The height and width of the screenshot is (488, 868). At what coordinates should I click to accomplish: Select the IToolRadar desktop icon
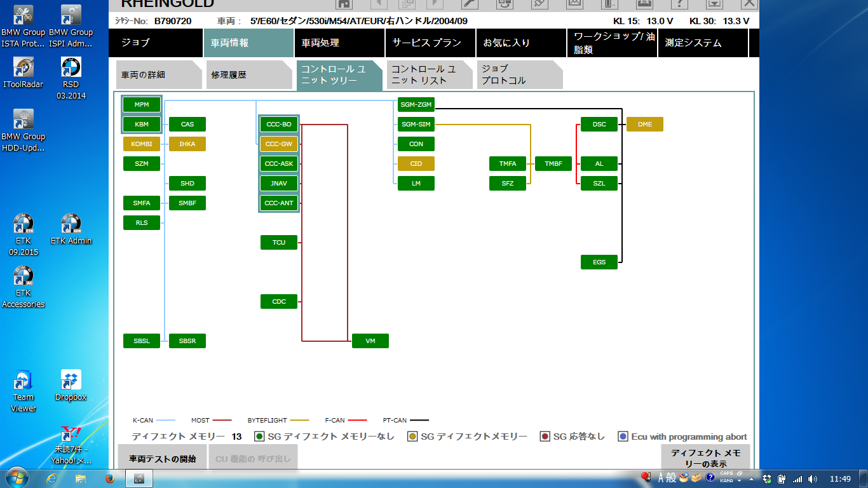(x=24, y=72)
